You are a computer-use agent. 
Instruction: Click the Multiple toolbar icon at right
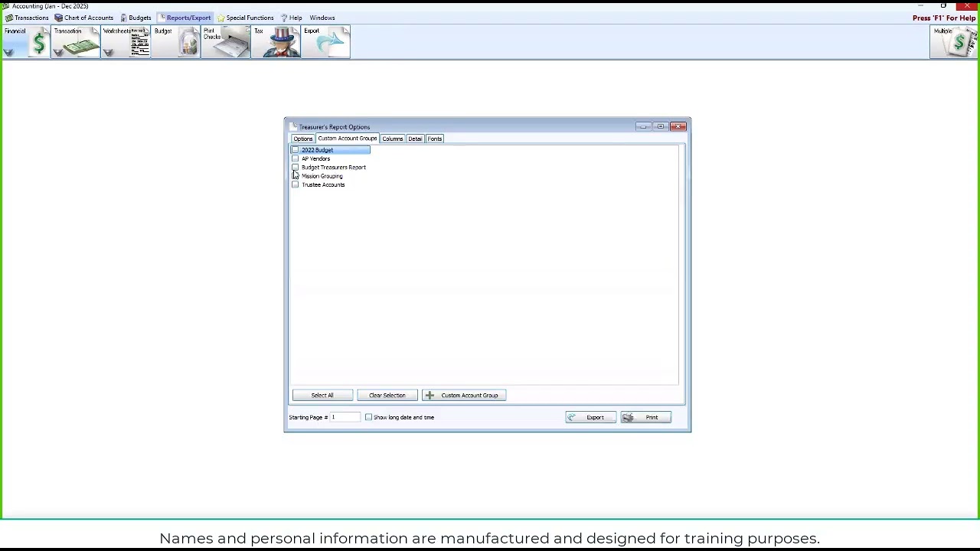[954, 43]
